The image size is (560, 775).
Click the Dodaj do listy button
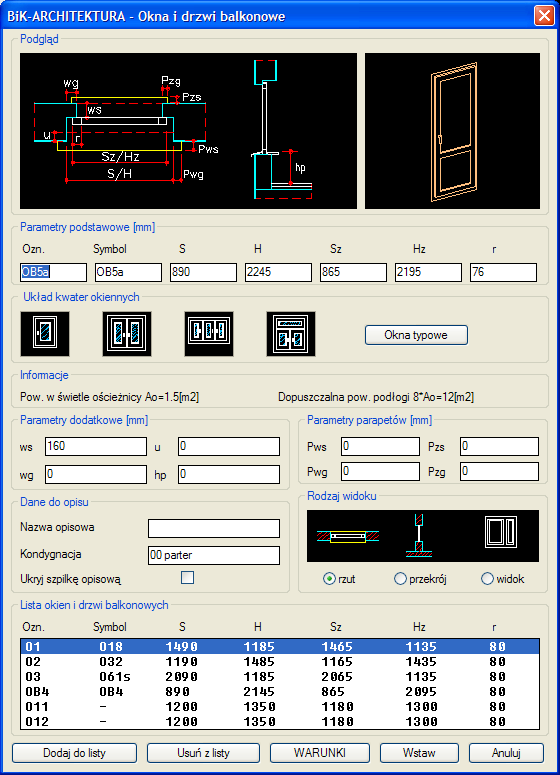(74, 753)
